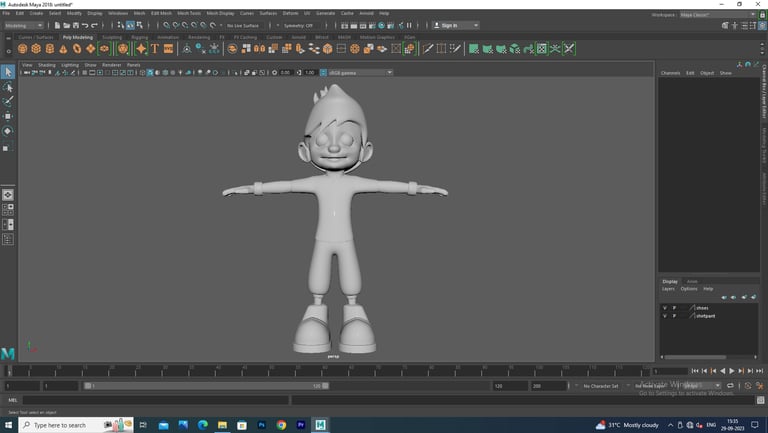
Task: Click the current frame field beside playback controls
Action: [x=670, y=371]
